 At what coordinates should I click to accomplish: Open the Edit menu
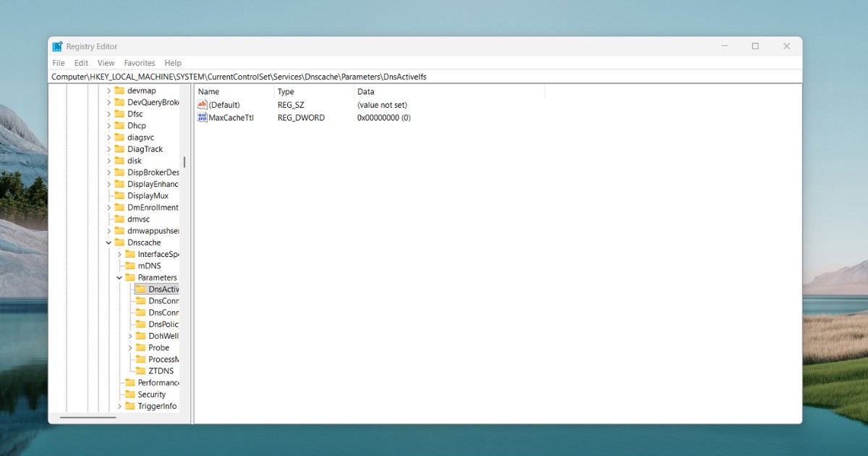point(80,63)
